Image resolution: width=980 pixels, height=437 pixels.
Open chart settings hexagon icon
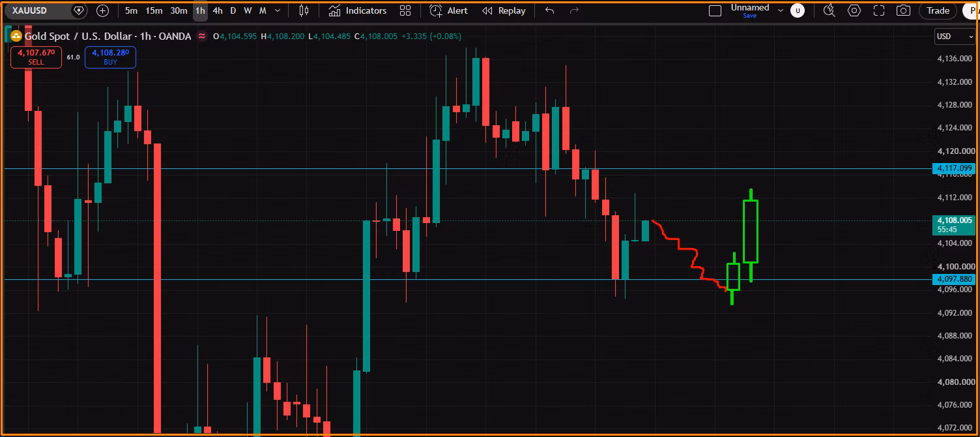pos(854,10)
